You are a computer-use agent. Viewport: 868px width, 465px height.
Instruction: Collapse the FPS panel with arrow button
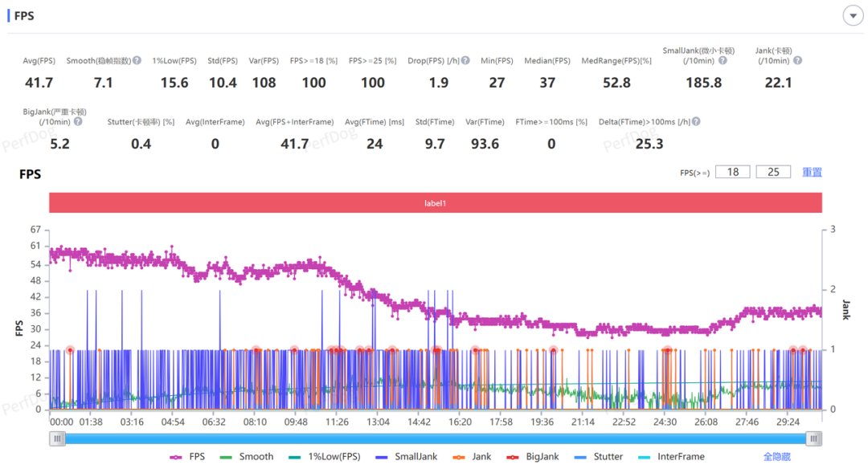pos(852,16)
